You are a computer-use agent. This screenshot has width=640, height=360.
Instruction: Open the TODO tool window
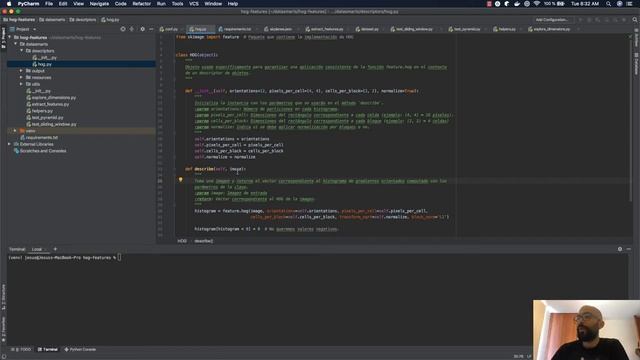[21, 349]
